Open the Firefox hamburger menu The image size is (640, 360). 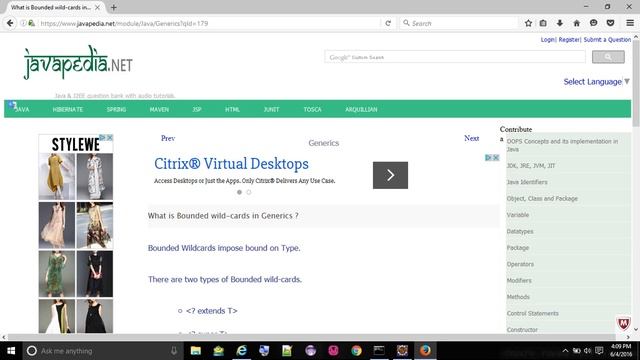point(630,23)
